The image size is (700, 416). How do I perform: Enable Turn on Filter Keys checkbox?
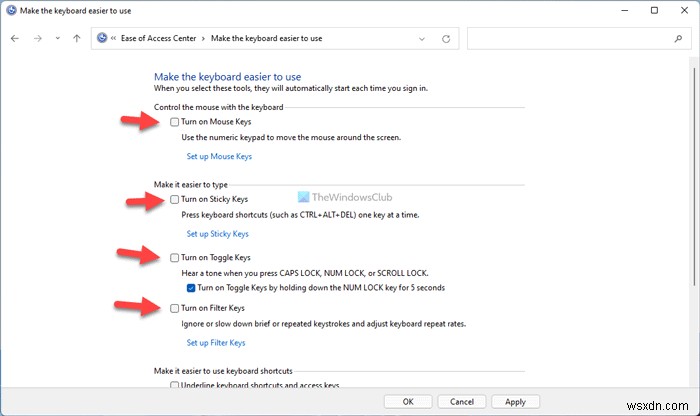[174, 308]
